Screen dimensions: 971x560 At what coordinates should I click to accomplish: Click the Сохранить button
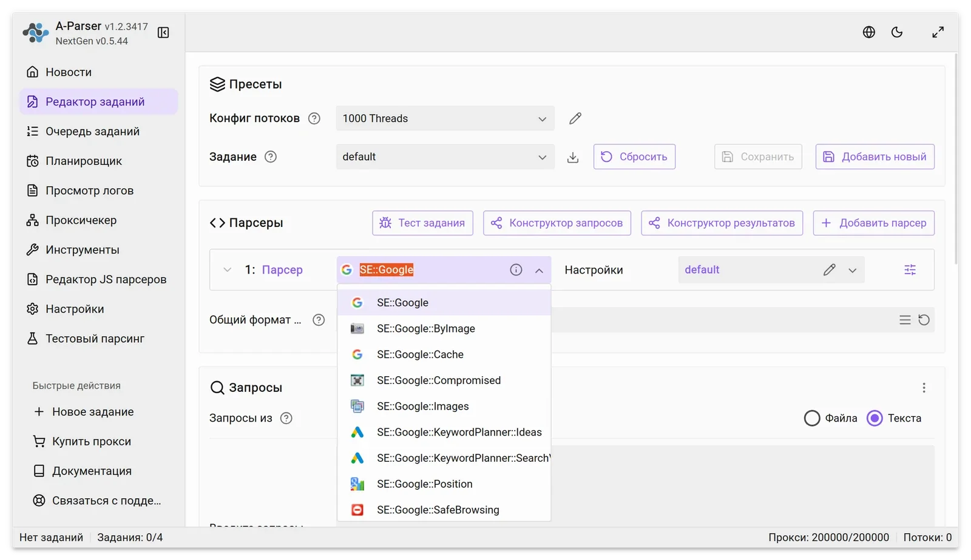pos(758,157)
